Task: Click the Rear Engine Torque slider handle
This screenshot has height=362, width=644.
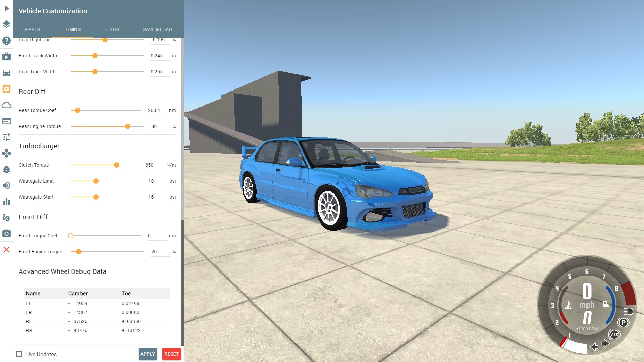Action: (x=128, y=126)
